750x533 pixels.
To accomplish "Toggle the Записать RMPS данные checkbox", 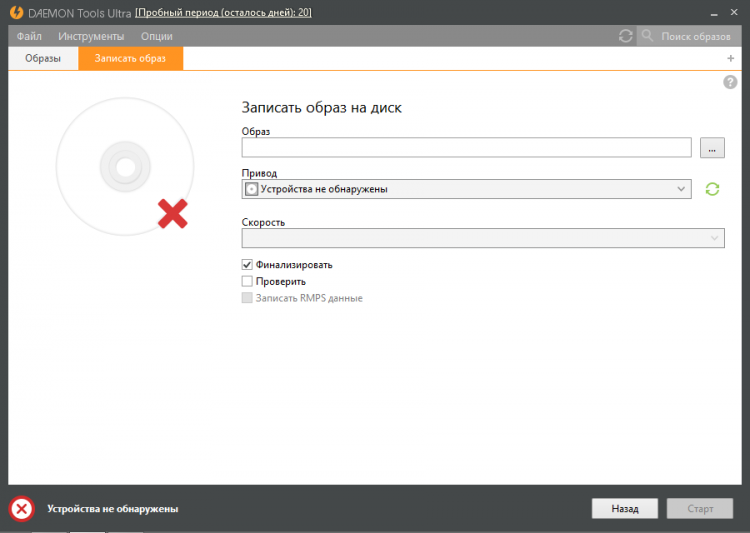I will pos(247,298).
